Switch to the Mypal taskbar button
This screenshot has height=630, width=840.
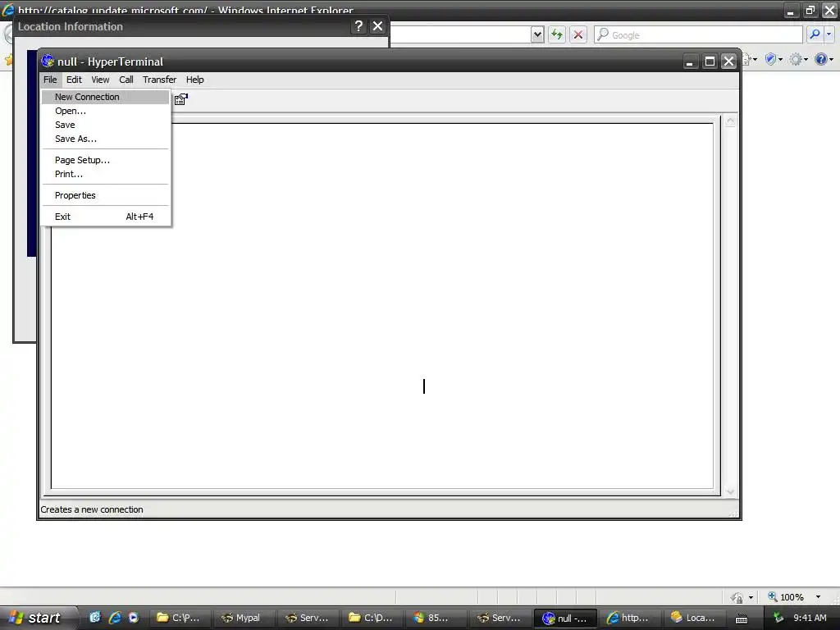tap(243, 618)
